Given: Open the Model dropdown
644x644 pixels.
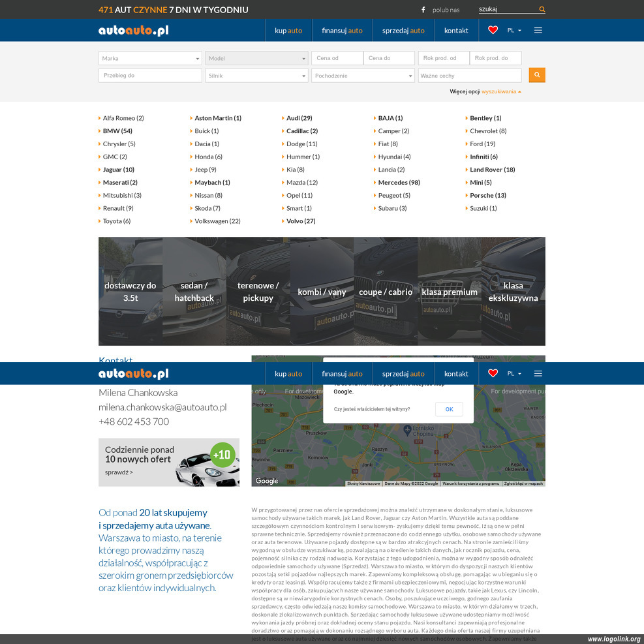Looking at the screenshot, I should (x=256, y=58).
